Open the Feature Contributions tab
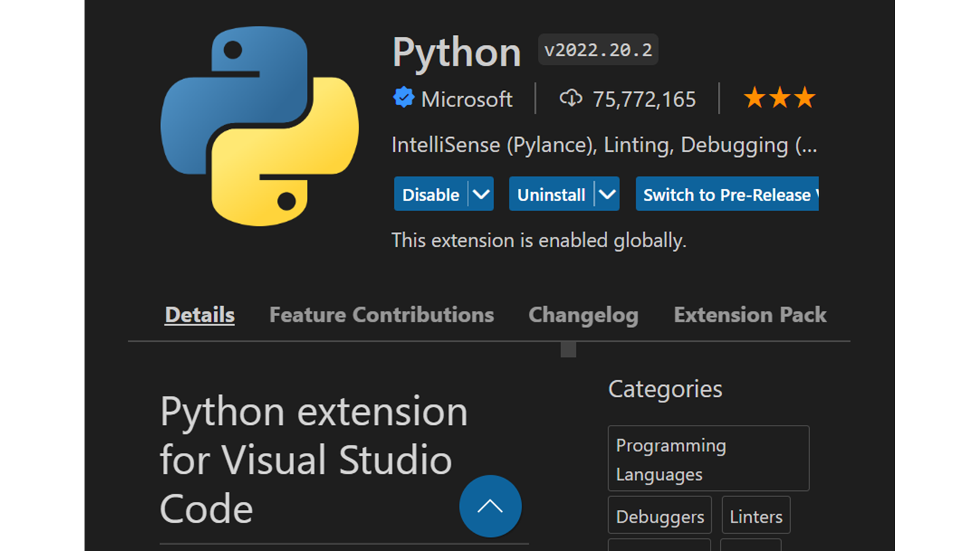 pyautogui.click(x=382, y=315)
